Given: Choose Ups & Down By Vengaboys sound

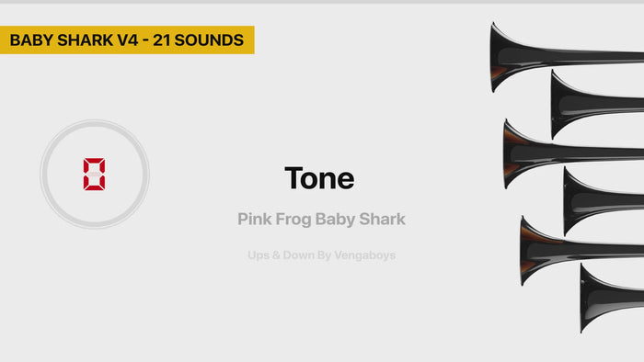Looking at the screenshot, I should [x=321, y=255].
